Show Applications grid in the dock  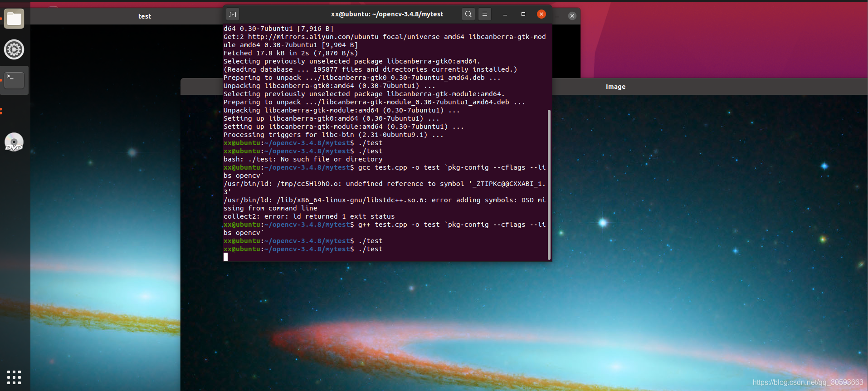[x=14, y=377]
